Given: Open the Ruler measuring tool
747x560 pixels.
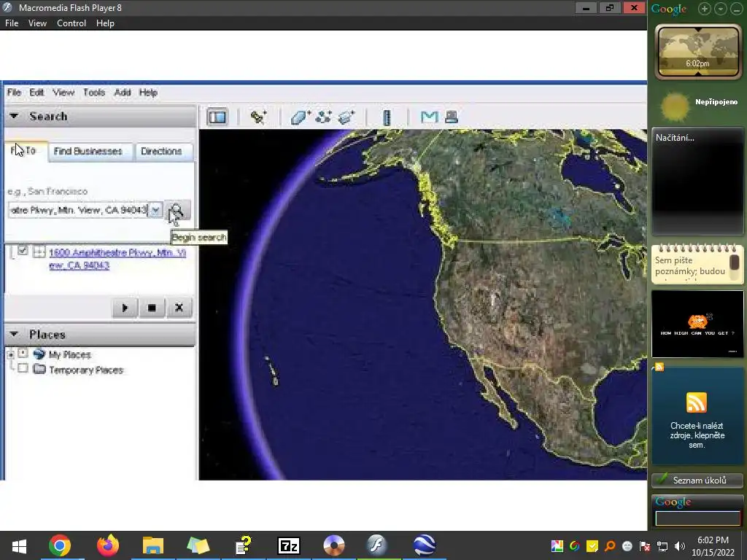Looking at the screenshot, I should tap(387, 117).
